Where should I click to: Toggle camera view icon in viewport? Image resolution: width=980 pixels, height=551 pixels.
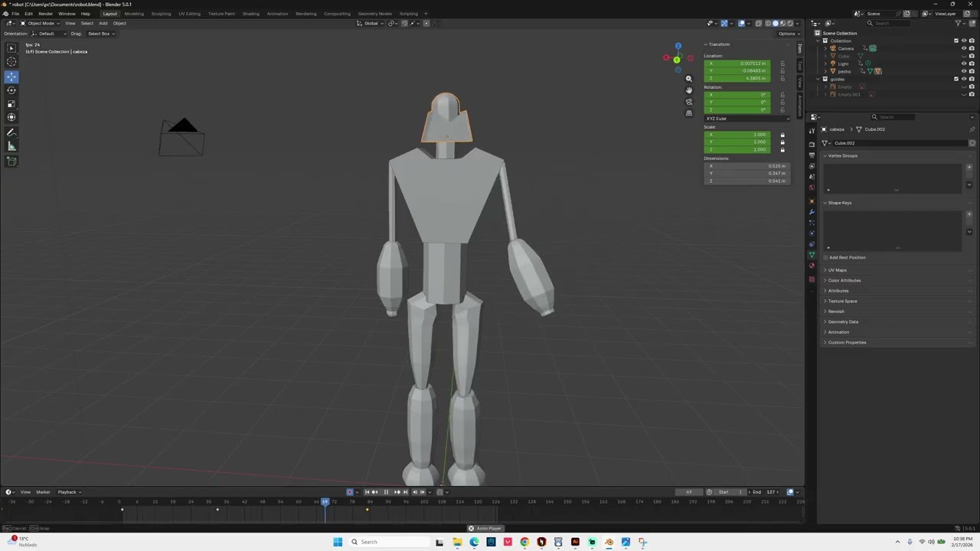[689, 102]
